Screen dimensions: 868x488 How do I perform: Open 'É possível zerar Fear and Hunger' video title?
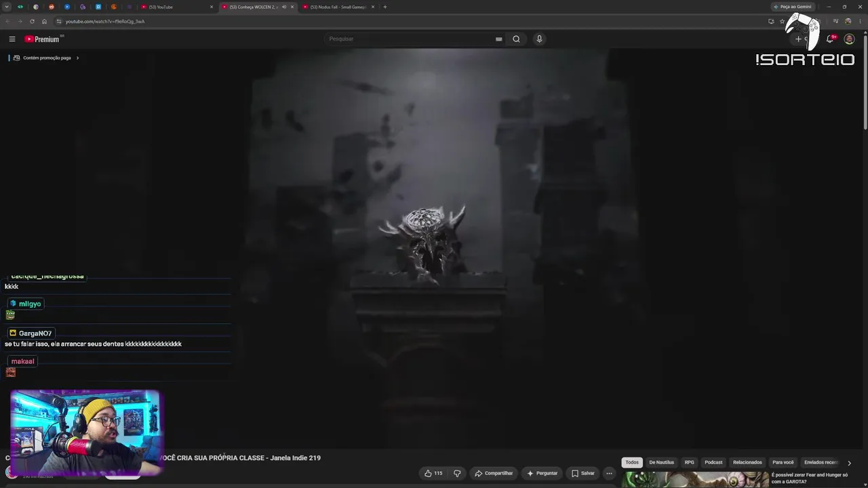point(810,478)
